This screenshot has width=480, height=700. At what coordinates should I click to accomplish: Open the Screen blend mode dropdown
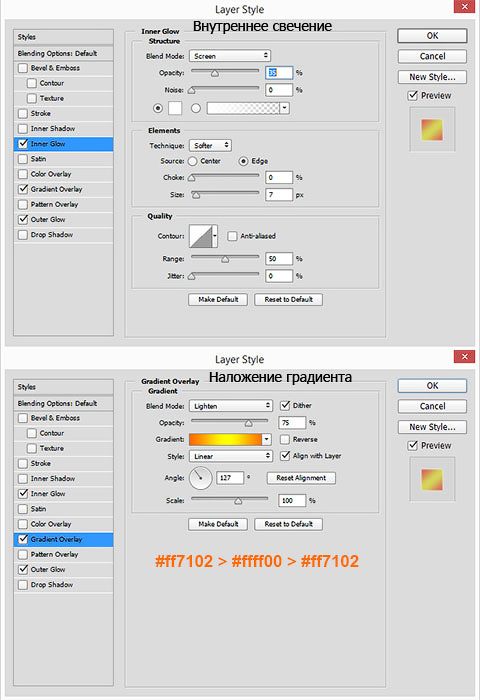(230, 56)
